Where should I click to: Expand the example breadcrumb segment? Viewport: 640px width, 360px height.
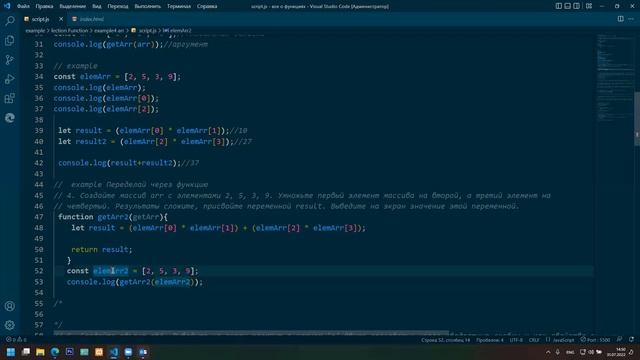click(x=35, y=30)
